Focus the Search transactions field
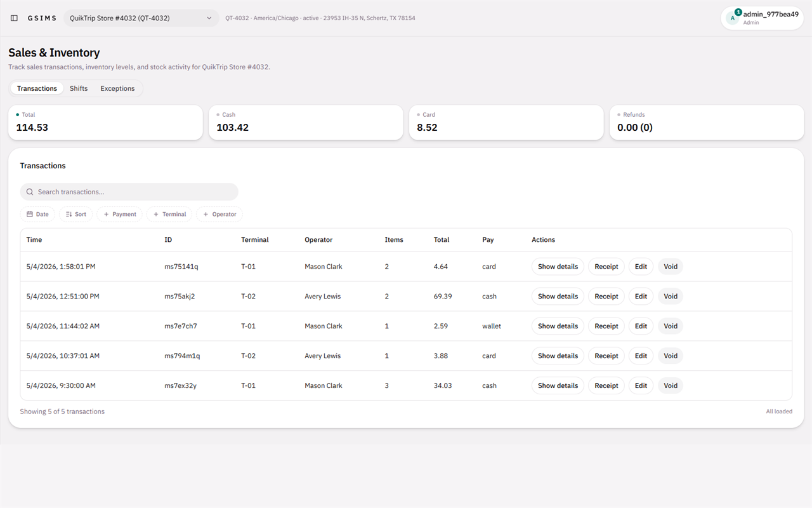Image resolution: width=812 pixels, height=508 pixels. pos(129,192)
